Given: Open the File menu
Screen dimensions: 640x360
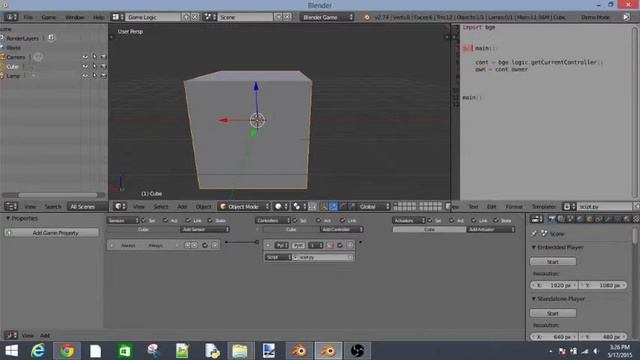Looking at the screenshot, I should point(28,17).
